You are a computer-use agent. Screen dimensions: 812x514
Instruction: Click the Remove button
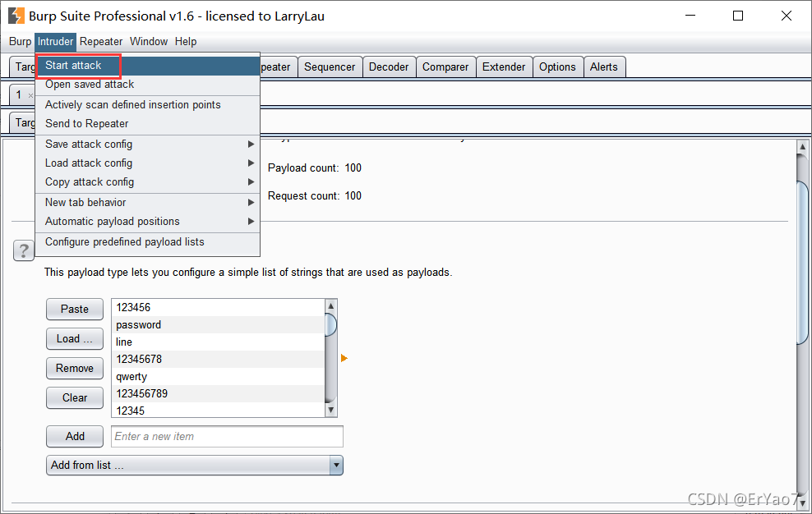pyautogui.click(x=75, y=369)
